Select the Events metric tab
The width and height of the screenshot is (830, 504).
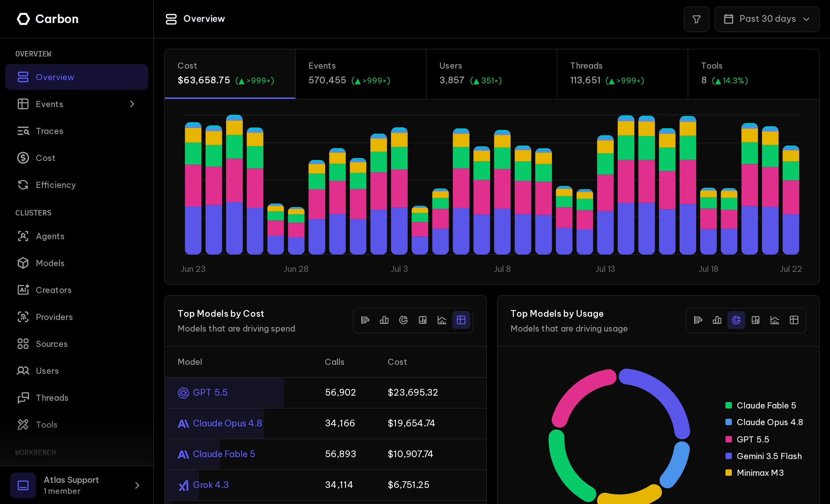[x=361, y=74]
